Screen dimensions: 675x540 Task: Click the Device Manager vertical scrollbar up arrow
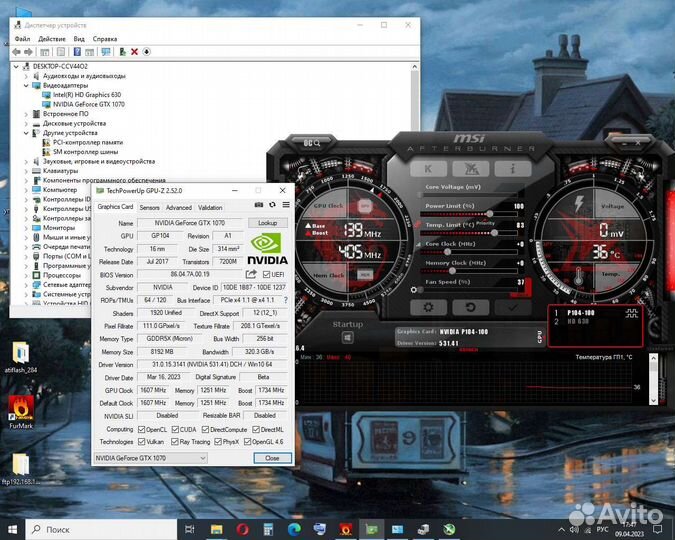(415, 67)
